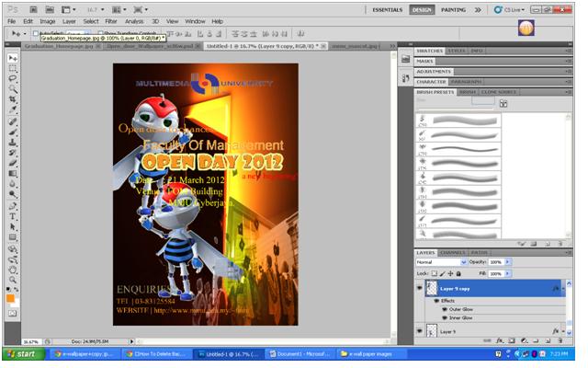588x368 pixels.
Task: Select the Hand tool
Action: tap(13, 270)
